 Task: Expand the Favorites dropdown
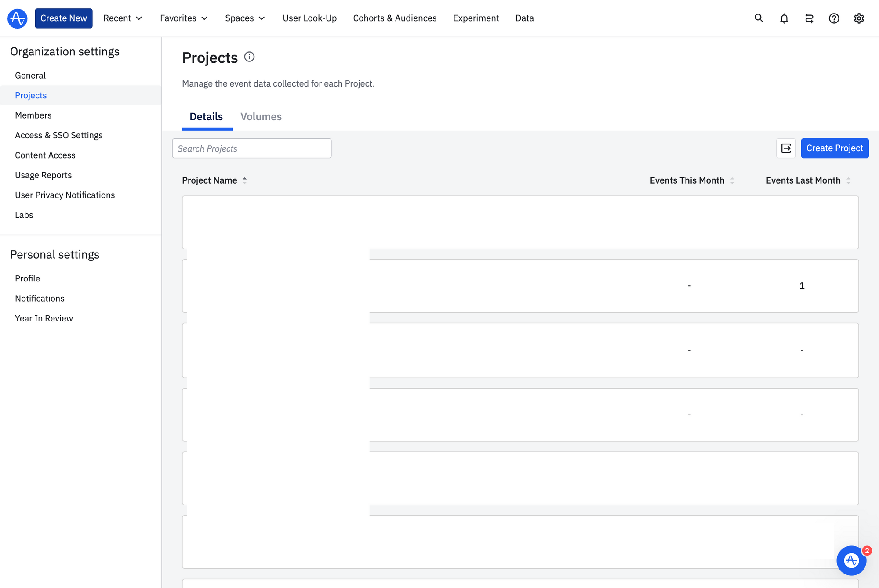tap(184, 18)
